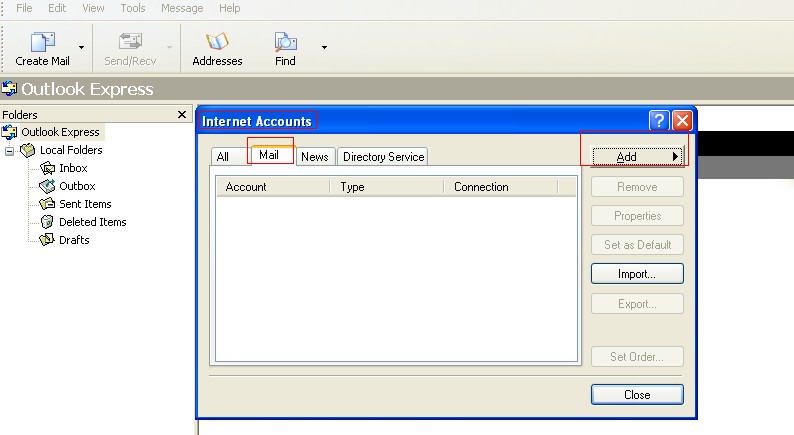Click the Help question mark icon in dialog
The height and width of the screenshot is (435, 794).
click(x=658, y=121)
